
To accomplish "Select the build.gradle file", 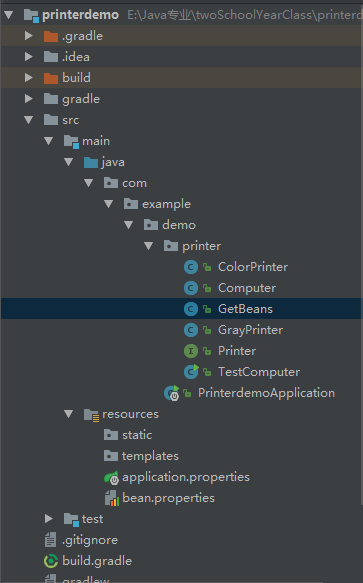I will [97, 561].
